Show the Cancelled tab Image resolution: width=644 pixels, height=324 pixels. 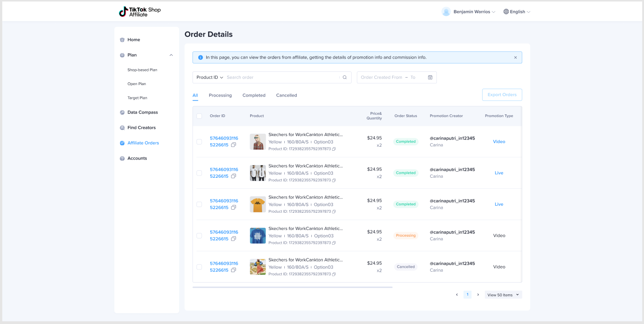click(287, 96)
